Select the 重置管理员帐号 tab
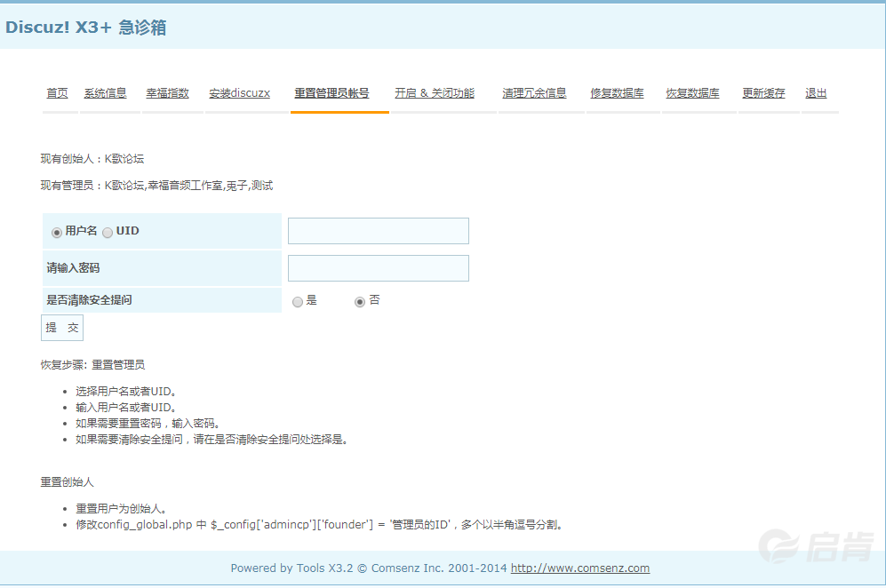 331,93
